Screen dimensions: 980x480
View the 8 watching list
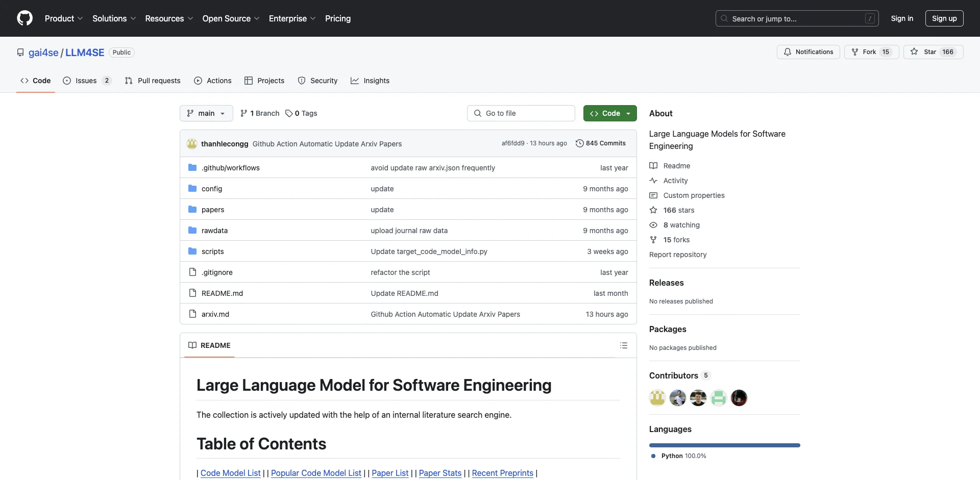point(675,225)
